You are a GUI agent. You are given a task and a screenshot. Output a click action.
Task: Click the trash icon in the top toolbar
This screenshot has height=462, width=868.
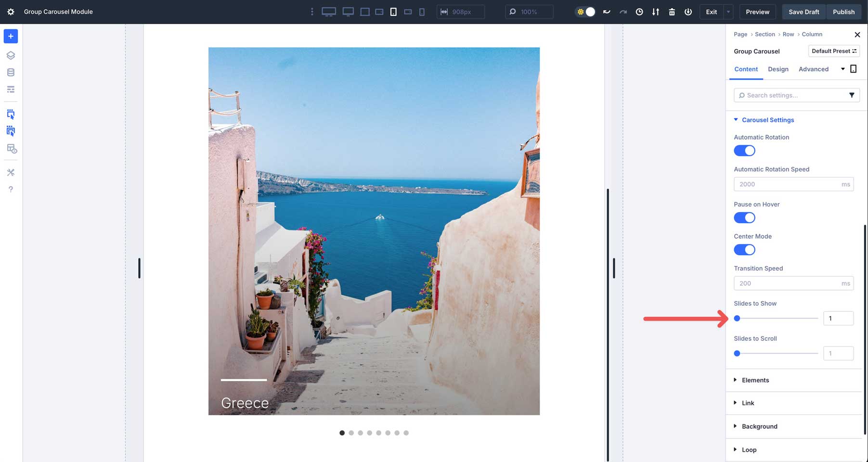coord(672,12)
